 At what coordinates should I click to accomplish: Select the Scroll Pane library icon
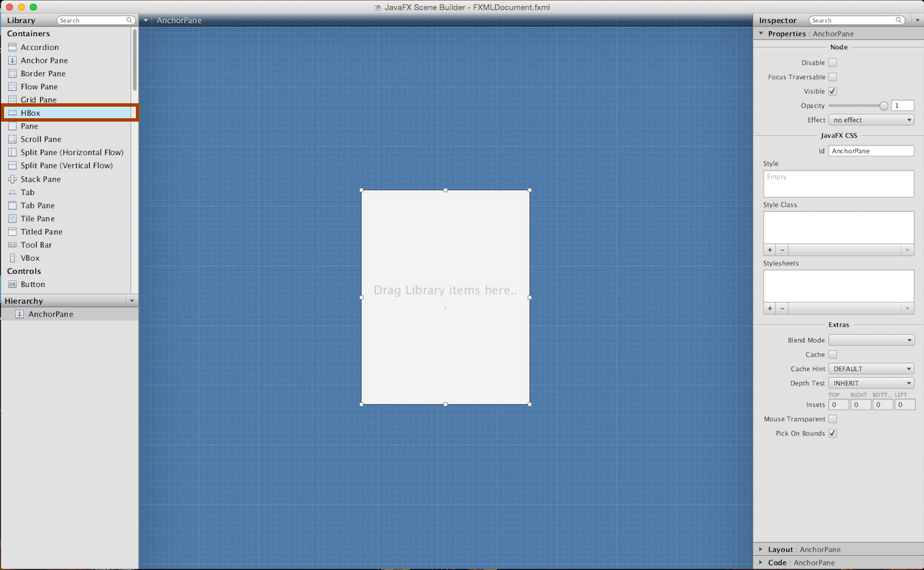[12, 139]
